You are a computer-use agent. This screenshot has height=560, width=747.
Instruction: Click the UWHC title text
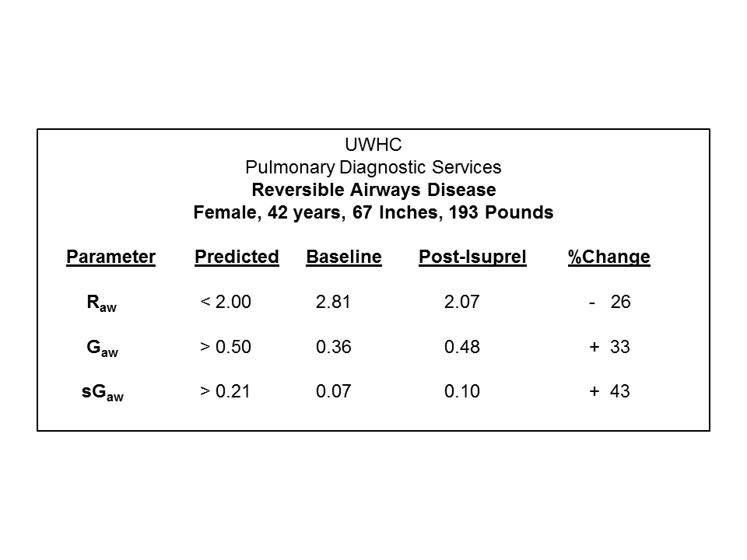[x=373, y=145]
